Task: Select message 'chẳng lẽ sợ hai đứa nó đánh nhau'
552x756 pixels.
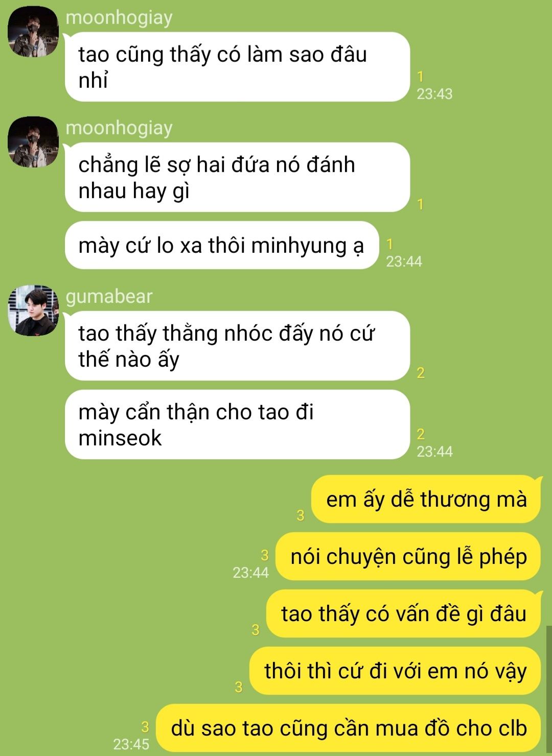Action: point(238,177)
